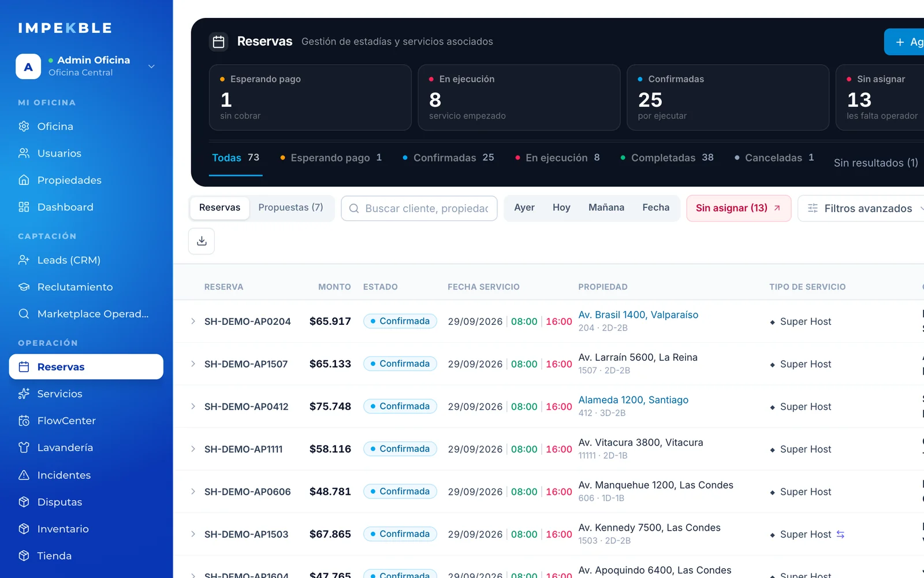Expand the Admin Oficina account dropdown
924x578 pixels.
coord(151,66)
